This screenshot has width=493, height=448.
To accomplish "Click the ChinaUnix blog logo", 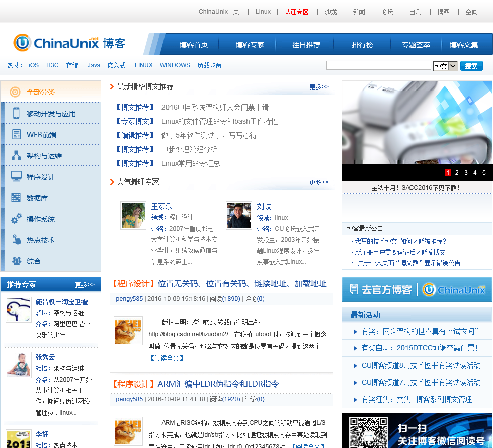I will coord(69,43).
